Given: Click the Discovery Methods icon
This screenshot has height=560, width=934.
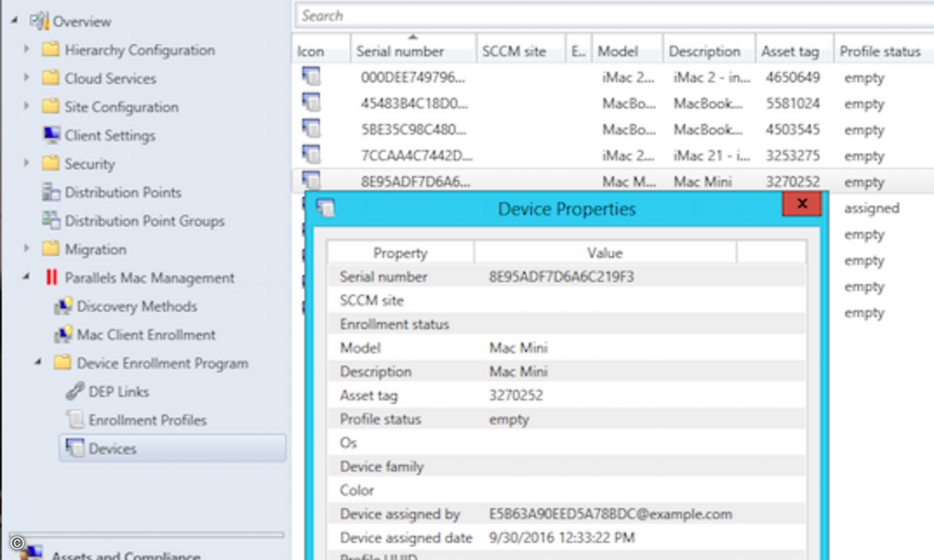Looking at the screenshot, I should [63, 306].
